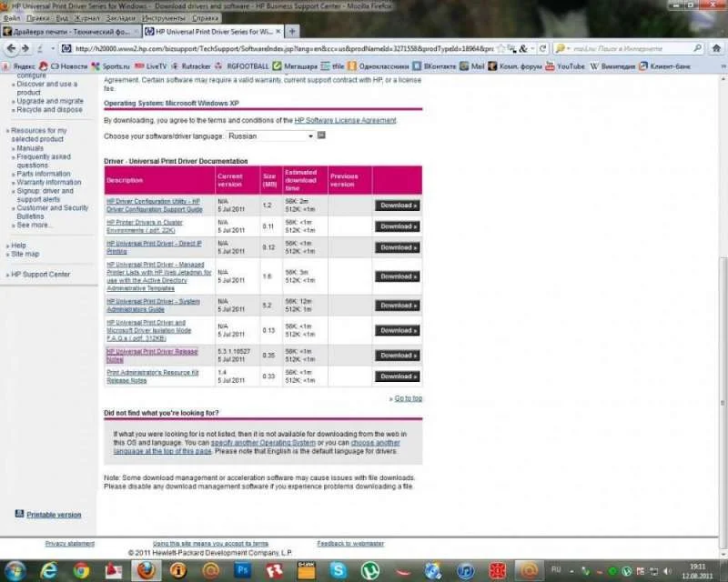Open the Файл menu

11,18
